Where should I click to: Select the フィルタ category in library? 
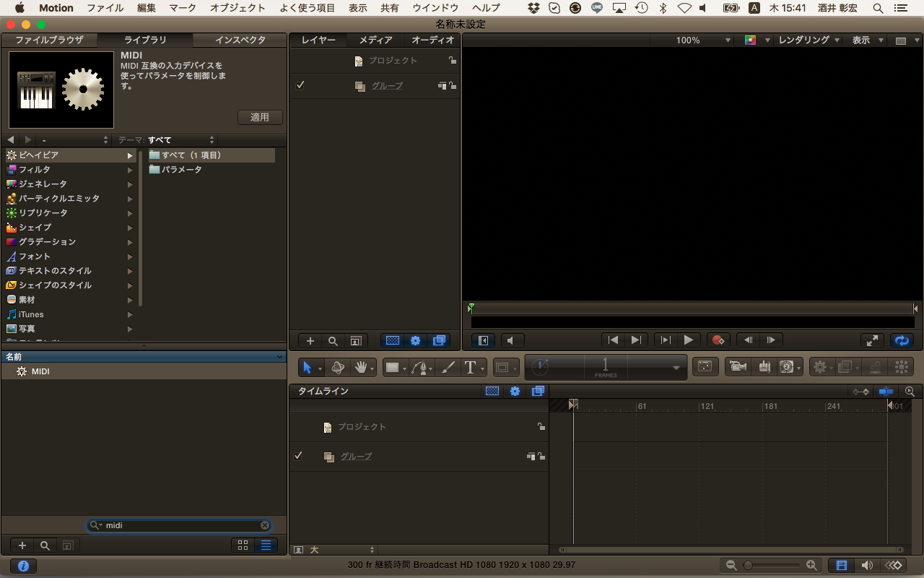pos(35,170)
